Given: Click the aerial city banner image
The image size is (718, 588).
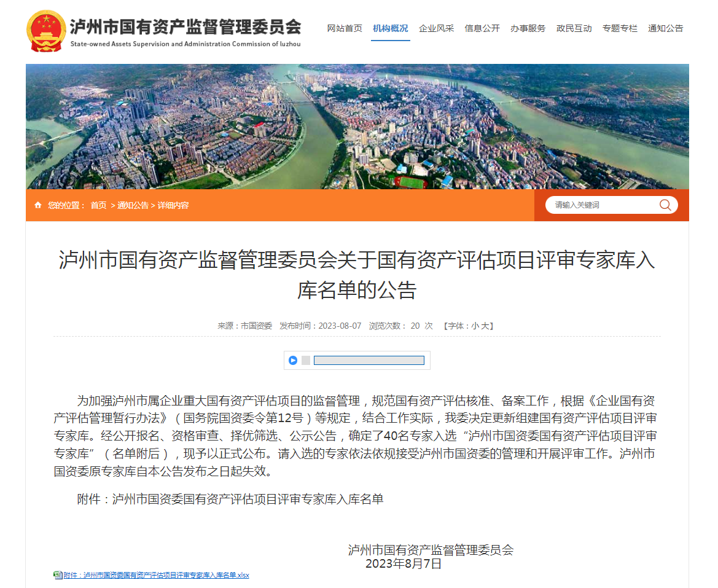Looking at the screenshot, I should click(x=357, y=127).
